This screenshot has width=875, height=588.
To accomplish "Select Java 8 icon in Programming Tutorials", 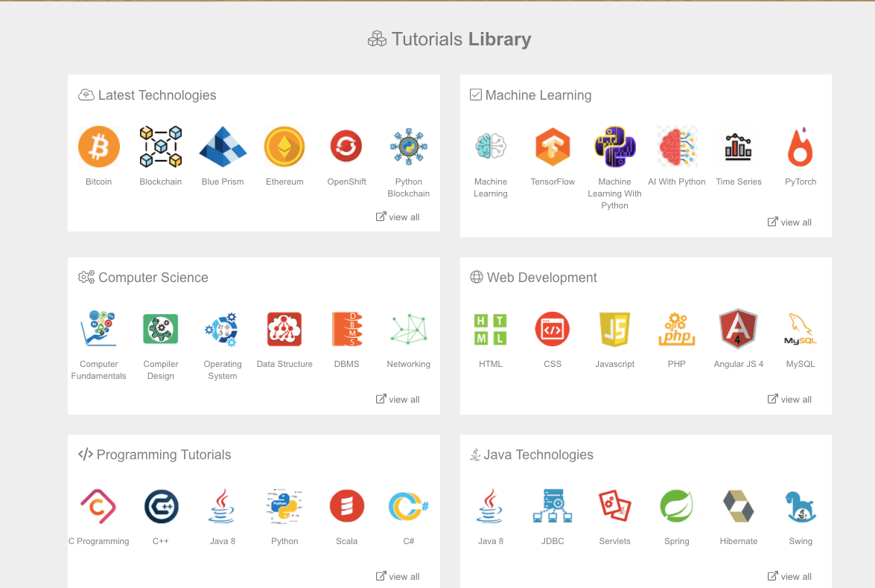I will click(x=222, y=506).
